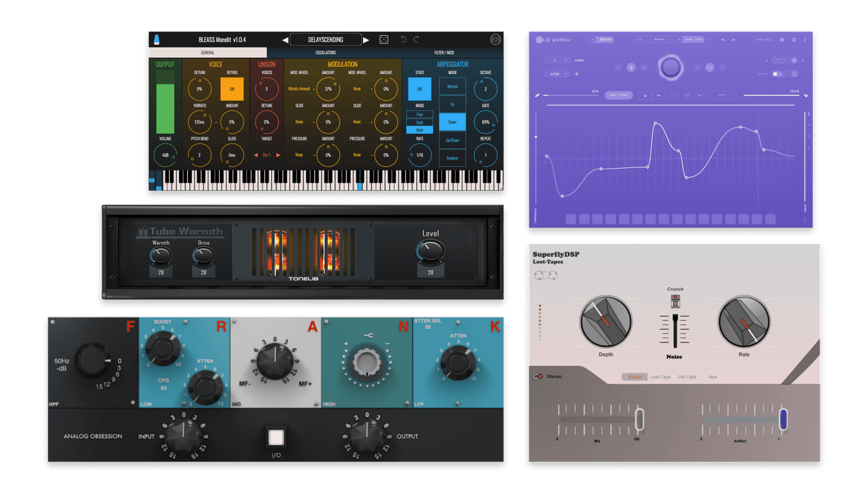Select the Lost-Tape mode
The width and height of the screenshot is (868, 488).
661,377
